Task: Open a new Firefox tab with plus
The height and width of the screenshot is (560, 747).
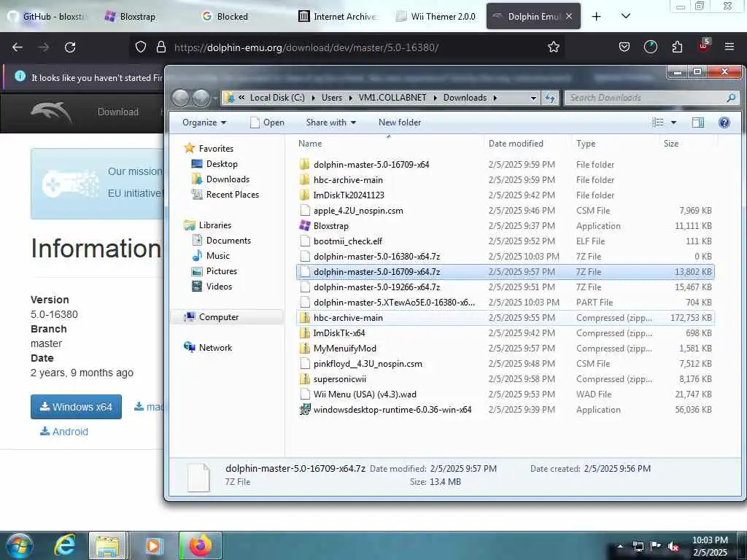Action: [596, 17]
